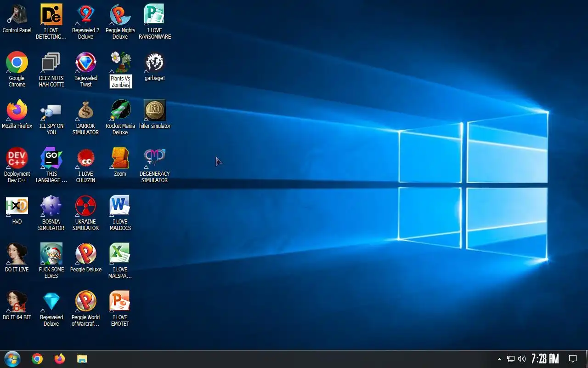The image size is (588, 368).
Task: Open the Windows Start menu orb
Action: [x=12, y=359]
